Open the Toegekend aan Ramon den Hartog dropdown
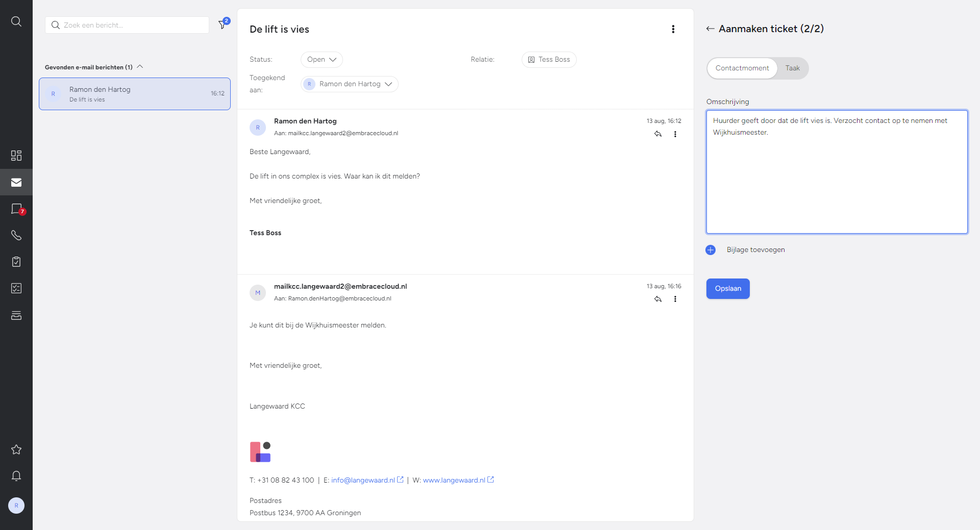Screen dimensions: 980x530 [x=350, y=84]
